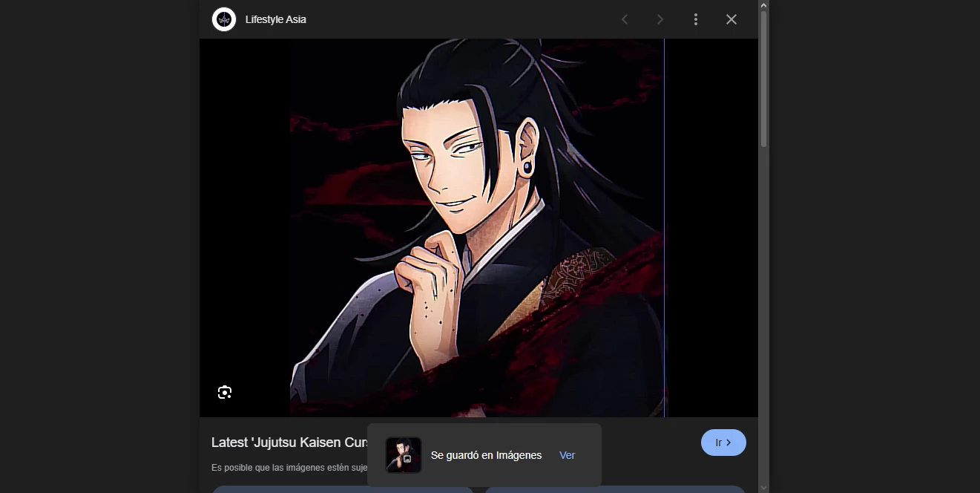
Task: Click the vertical scrollbar thumb
Action: click(764, 78)
